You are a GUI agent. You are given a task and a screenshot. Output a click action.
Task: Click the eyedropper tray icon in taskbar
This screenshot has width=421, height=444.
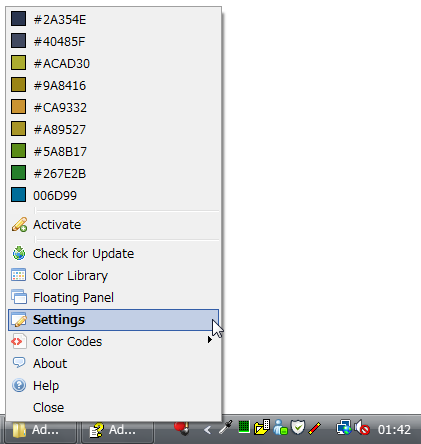tap(225, 428)
